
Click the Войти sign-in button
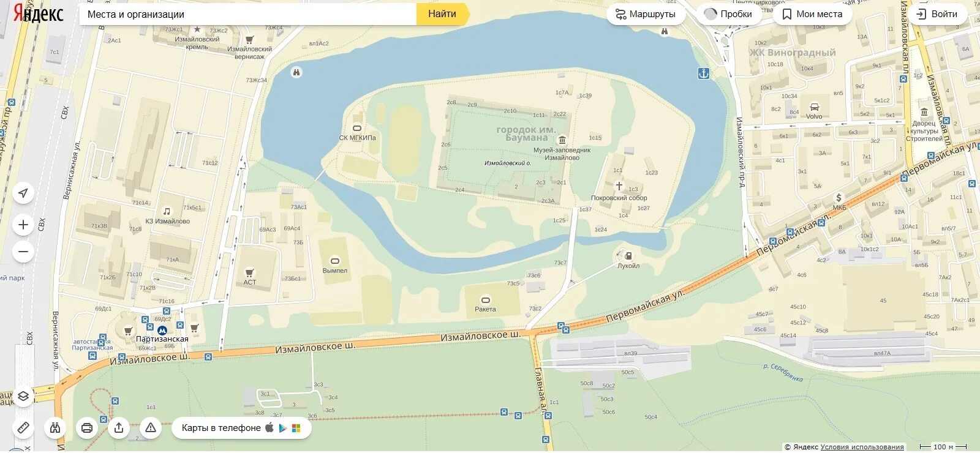coord(937,14)
